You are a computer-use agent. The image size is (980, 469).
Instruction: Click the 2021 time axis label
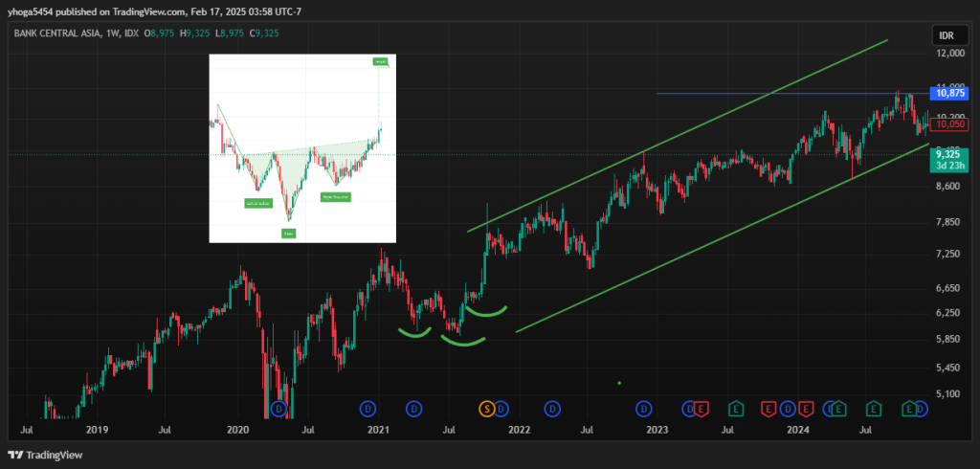click(378, 430)
